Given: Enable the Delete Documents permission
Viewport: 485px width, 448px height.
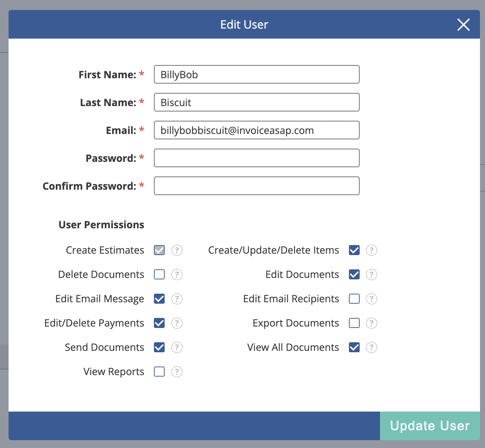Looking at the screenshot, I should (x=159, y=274).
